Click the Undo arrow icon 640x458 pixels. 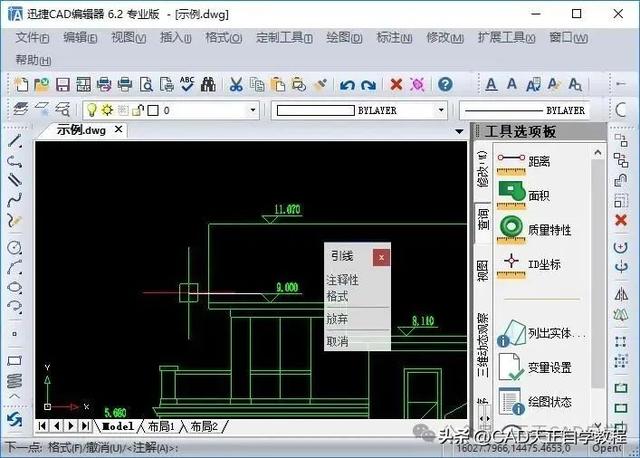[x=347, y=85]
